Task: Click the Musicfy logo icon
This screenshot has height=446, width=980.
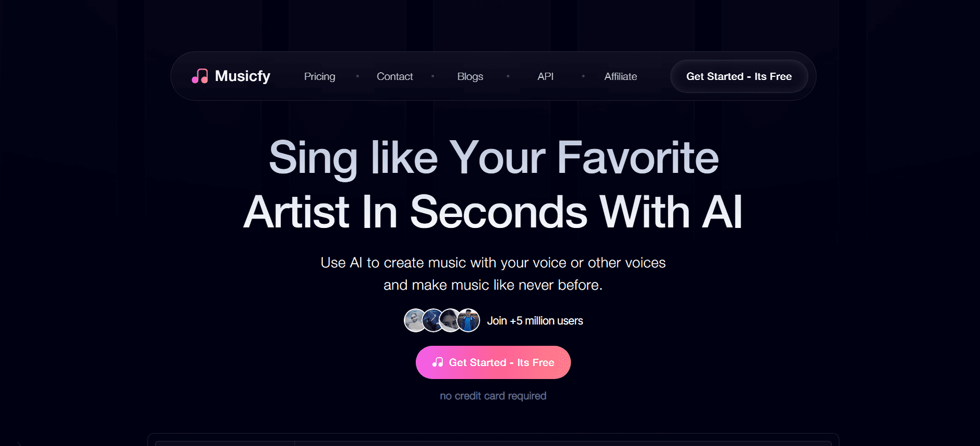Action: click(200, 76)
